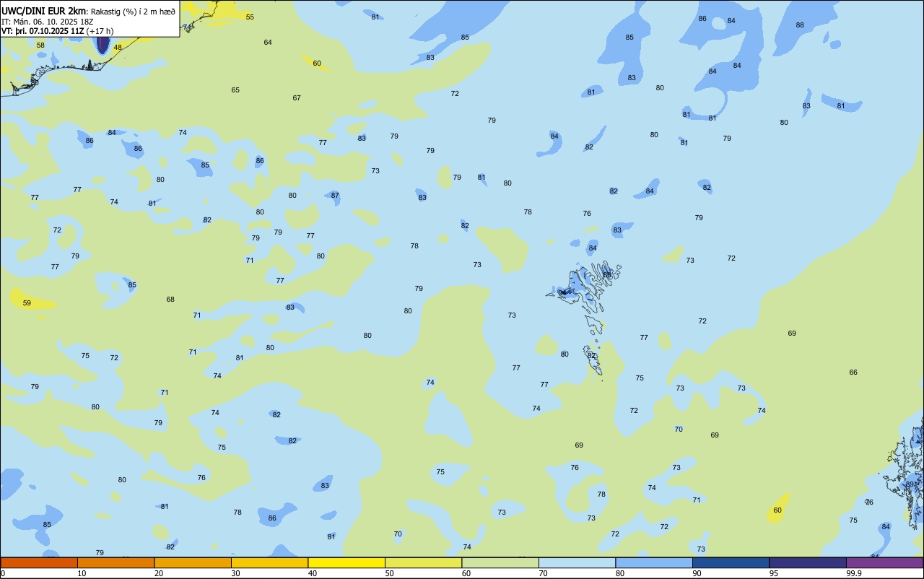Click the medium blue 80–90 legend swatch

(x=654, y=562)
